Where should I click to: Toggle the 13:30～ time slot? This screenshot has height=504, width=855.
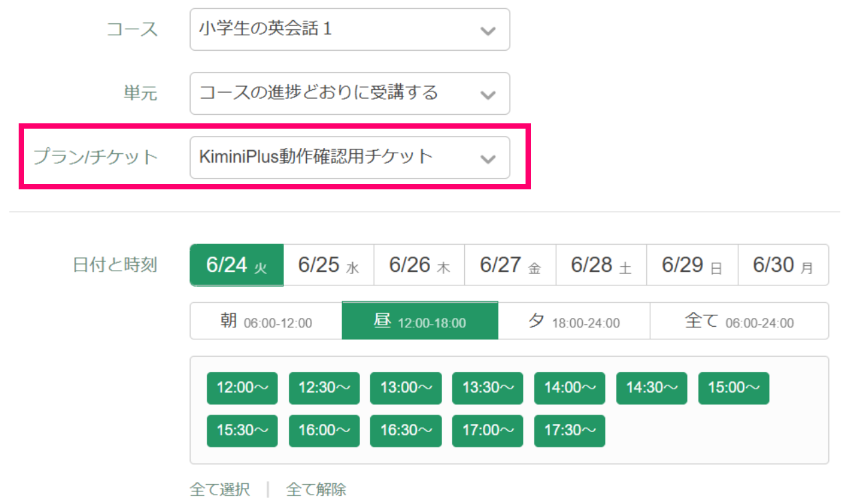488,388
